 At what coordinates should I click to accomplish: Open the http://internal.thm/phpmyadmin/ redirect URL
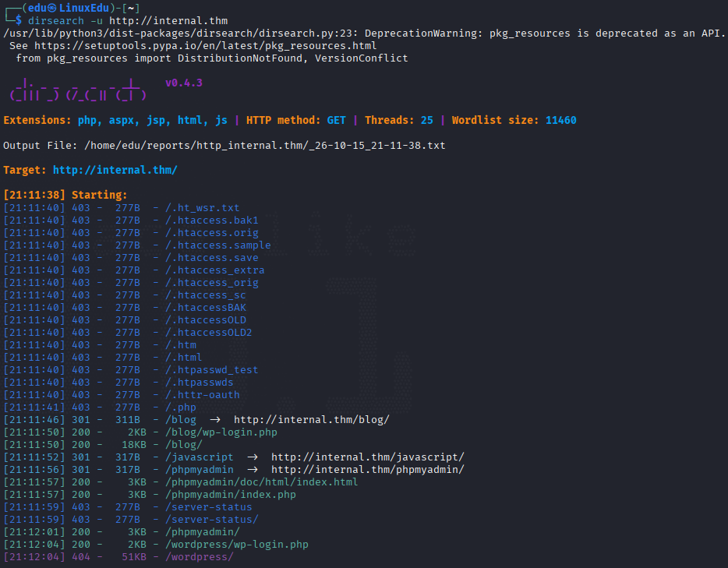[368, 470]
